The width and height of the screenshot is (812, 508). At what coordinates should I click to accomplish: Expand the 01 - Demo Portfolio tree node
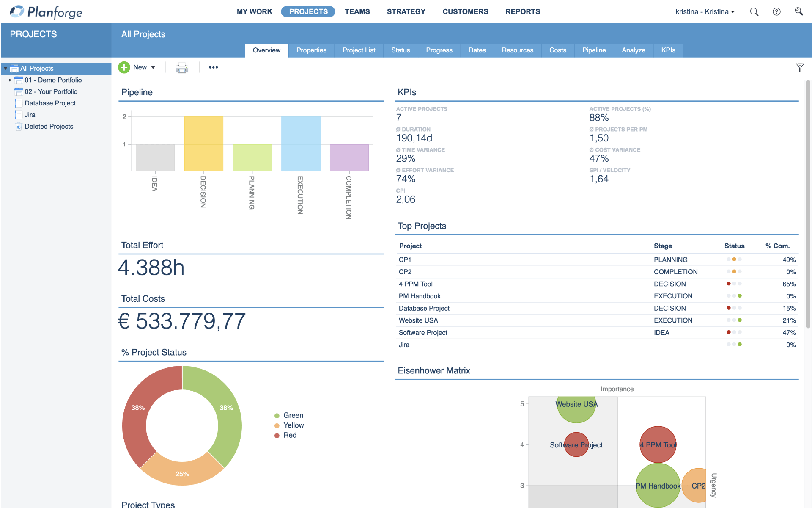click(x=10, y=80)
